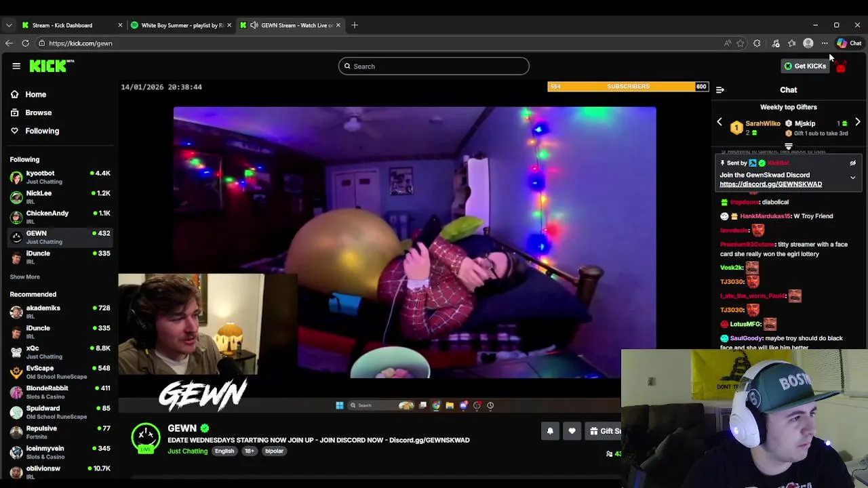The image size is (868, 488).
Task: Open the browser tab search dropdown
Action: [8, 25]
